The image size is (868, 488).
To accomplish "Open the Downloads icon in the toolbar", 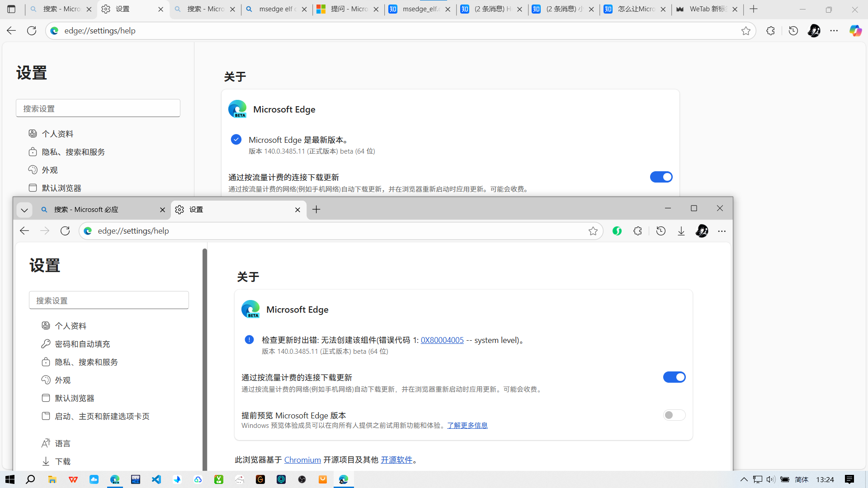I will pos(681,230).
